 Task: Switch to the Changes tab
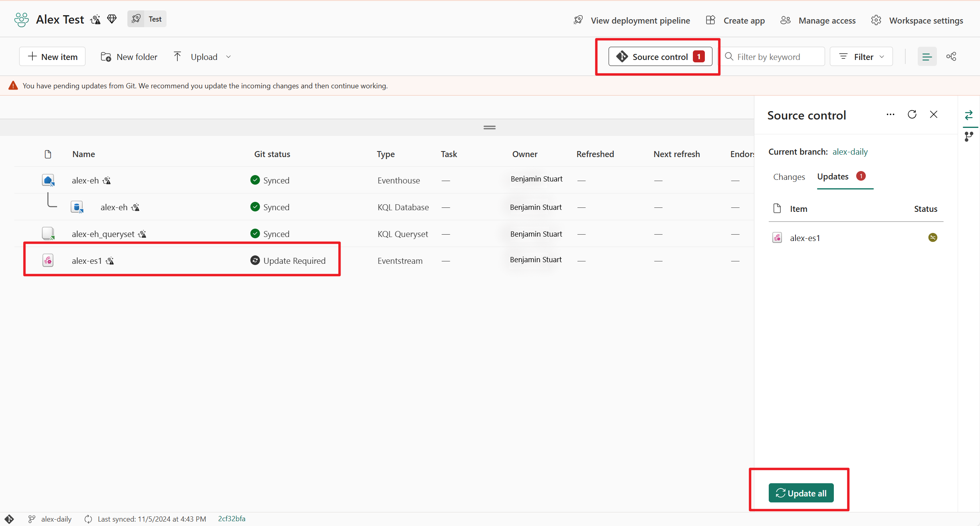(x=789, y=177)
